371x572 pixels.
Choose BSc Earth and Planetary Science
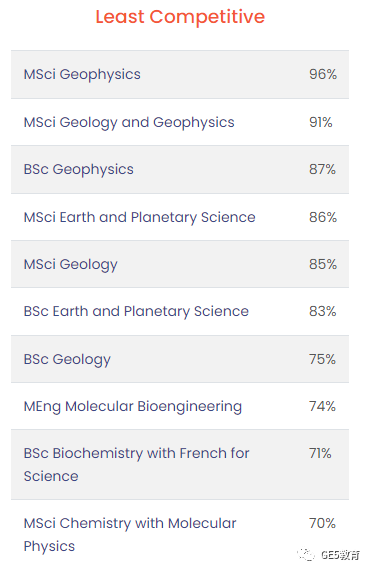[x=136, y=312]
